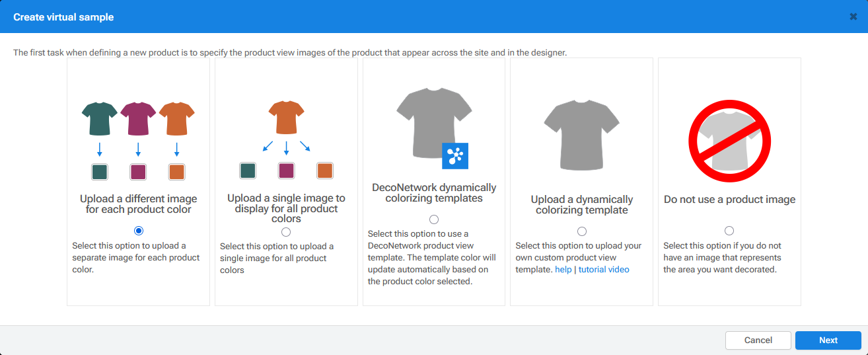Open the help link for custom templates
Viewport: 868px width, 355px height.
pos(563,270)
